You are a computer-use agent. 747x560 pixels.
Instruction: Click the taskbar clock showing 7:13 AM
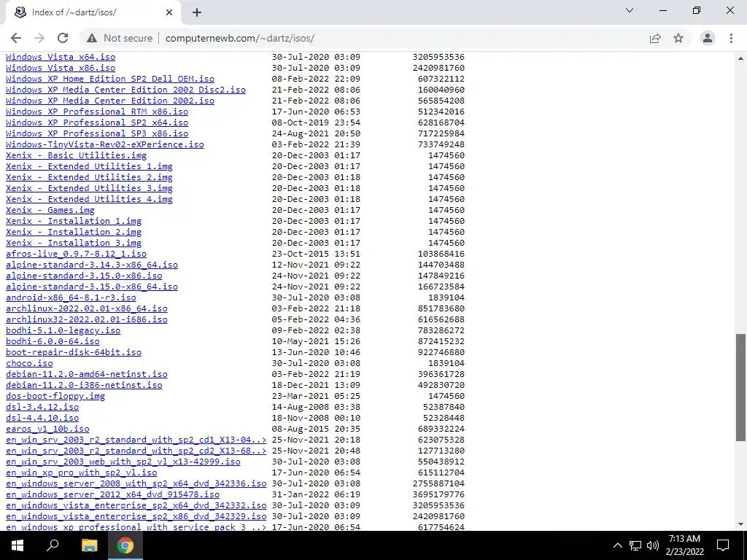[x=684, y=545]
